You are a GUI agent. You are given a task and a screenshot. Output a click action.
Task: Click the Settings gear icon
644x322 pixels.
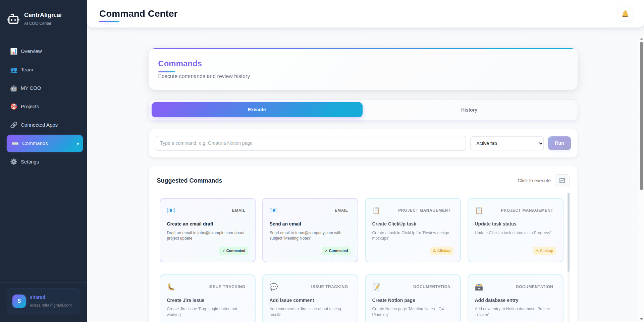(x=14, y=162)
